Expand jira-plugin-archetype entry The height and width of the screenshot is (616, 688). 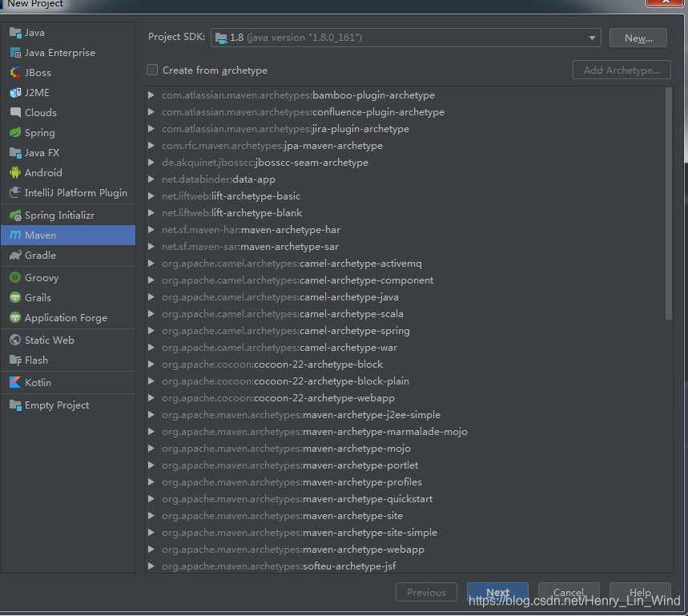(x=151, y=128)
